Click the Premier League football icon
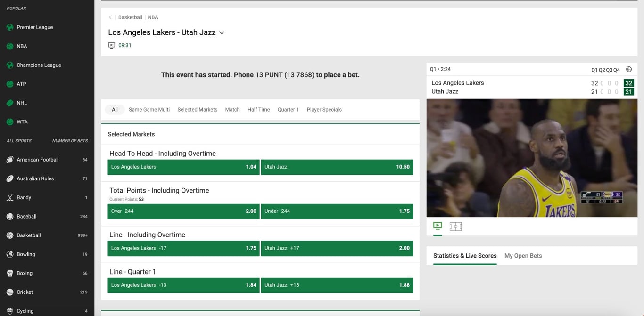This screenshot has width=644, height=316. (9, 27)
